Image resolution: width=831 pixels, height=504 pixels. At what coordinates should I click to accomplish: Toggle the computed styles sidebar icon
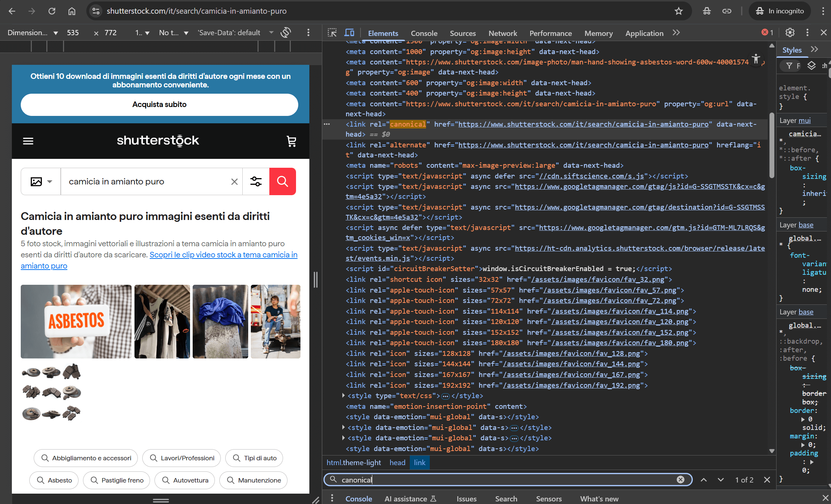click(811, 66)
